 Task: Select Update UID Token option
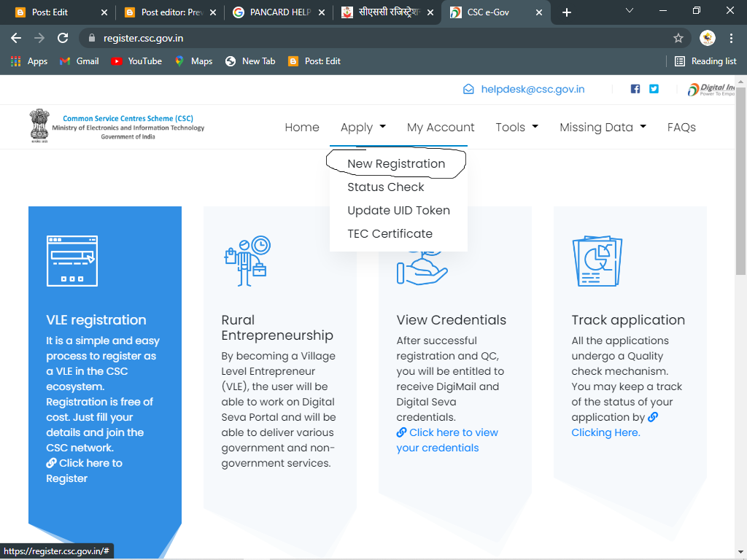tap(399, 211)
